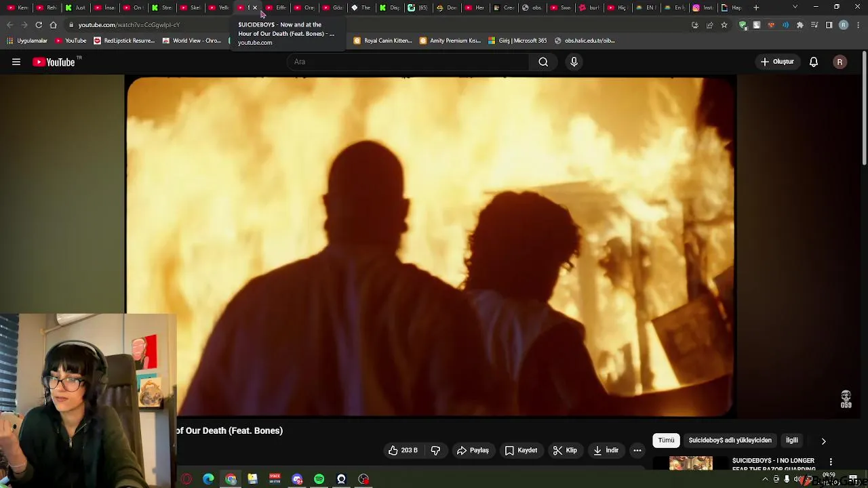Open Voicemeeter app on taskbar

pos(275,479)
